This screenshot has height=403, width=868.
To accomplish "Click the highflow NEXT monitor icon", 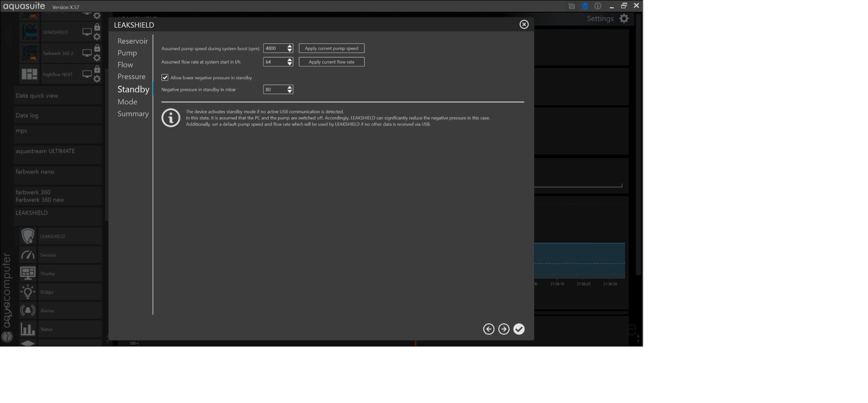I will coord(87,74).
